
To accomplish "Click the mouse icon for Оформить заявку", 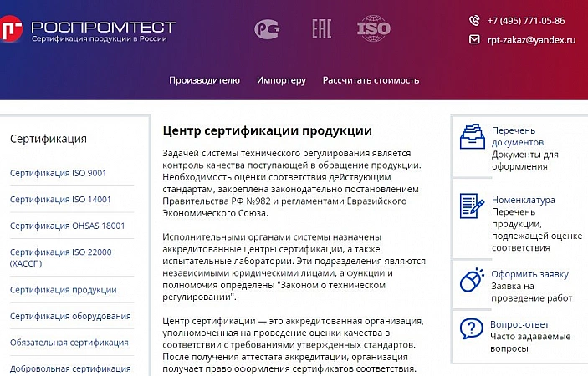I will pos(473,280).
